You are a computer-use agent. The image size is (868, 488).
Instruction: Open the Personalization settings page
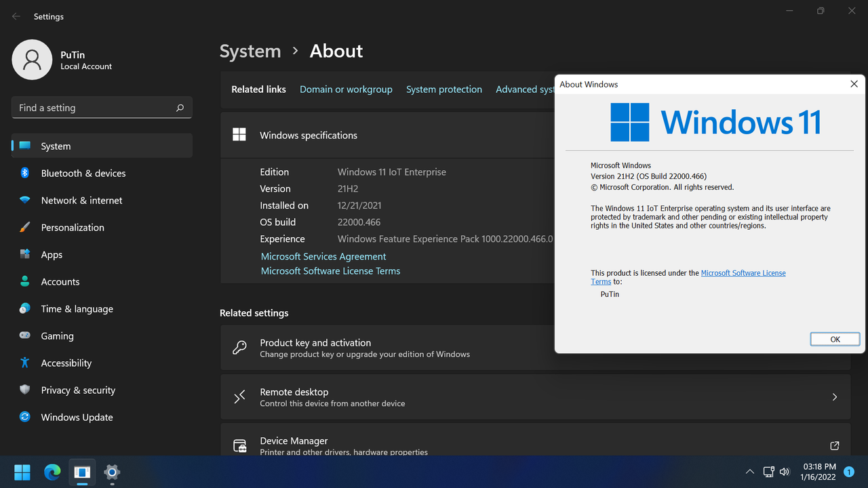click(73, 228)
